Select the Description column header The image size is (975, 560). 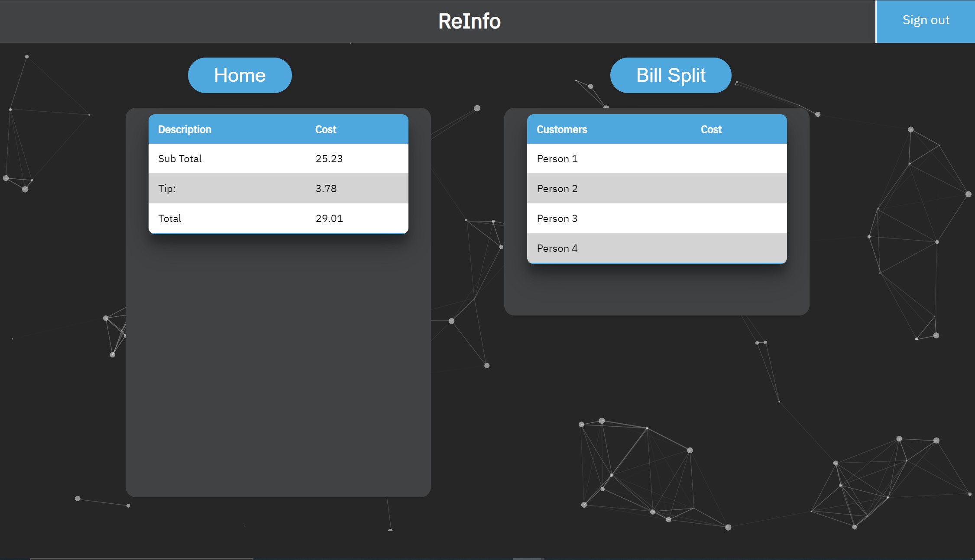click(185, 129)
